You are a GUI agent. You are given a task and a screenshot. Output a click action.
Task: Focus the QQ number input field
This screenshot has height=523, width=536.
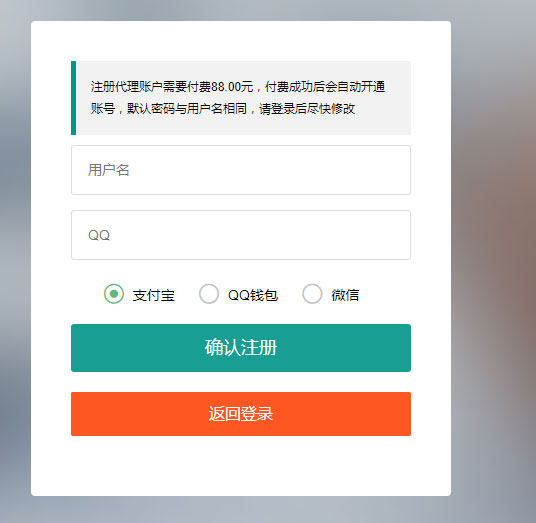click(241, 235)
